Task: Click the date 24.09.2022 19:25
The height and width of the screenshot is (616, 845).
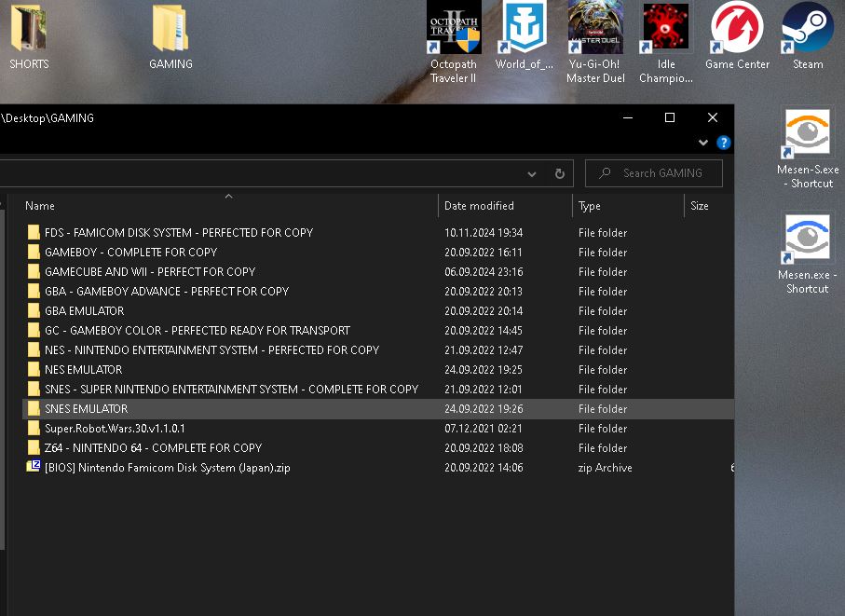Action: point(484,369)
